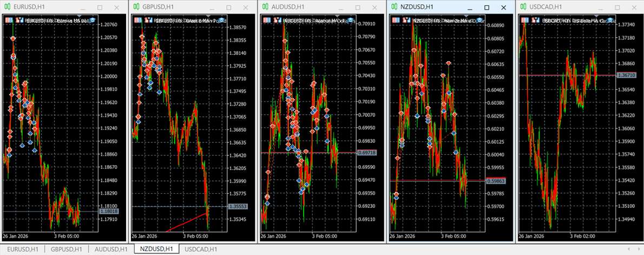Click the chart shift triangle on GBPUSD chart
Image resolution: width=644 pixels, height=255 pixels.
pyautogui.click(x=207, y=16)
